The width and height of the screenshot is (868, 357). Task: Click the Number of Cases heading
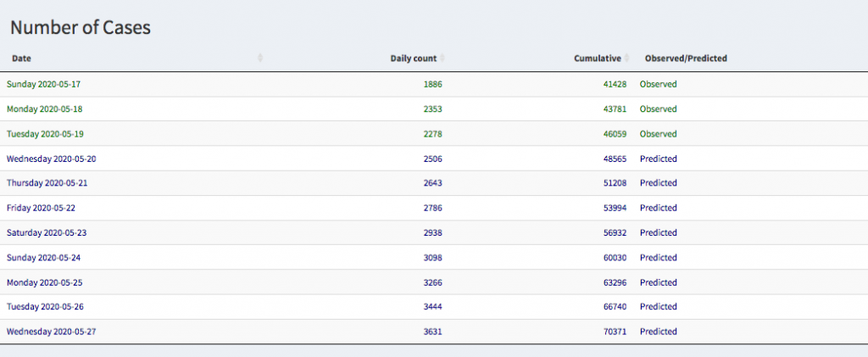click(81, 27)
